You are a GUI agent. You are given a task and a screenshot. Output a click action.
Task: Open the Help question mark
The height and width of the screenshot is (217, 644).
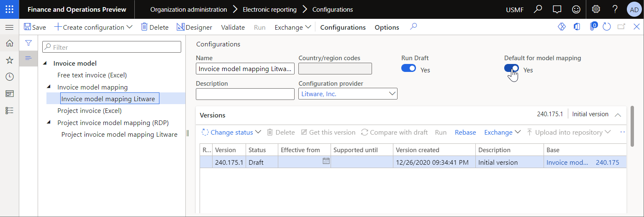coord(615,9)
